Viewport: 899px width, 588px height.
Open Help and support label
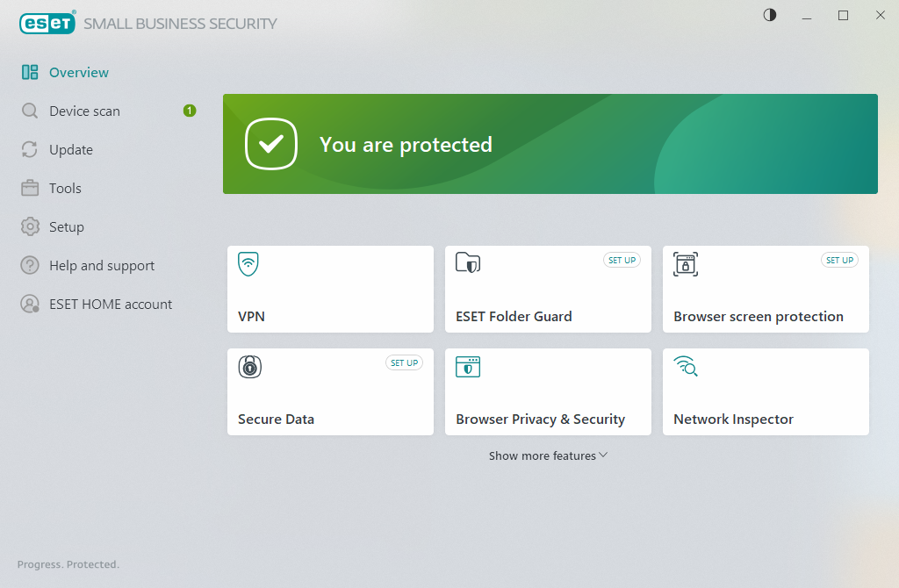tap(102, 266)
